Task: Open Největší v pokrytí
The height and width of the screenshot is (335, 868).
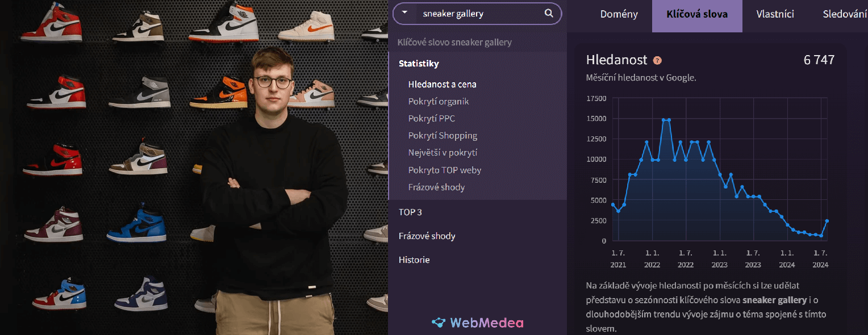Action: [443, 153]
